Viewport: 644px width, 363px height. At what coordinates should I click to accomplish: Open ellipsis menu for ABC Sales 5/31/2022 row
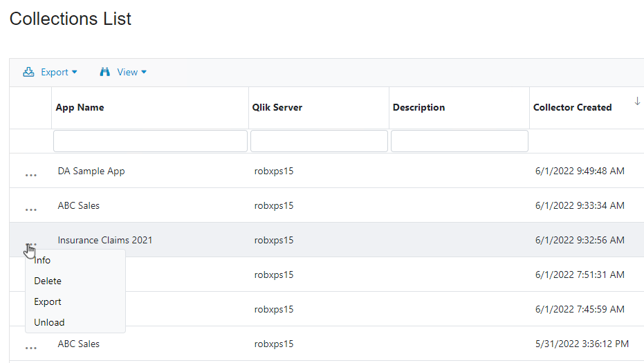30,348
